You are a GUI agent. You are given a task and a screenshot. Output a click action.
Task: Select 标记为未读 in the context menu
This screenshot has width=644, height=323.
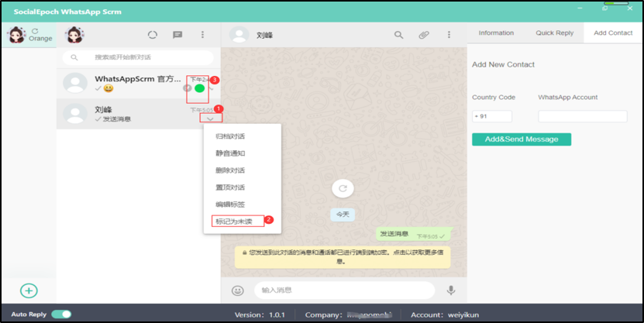pos(234,222)
